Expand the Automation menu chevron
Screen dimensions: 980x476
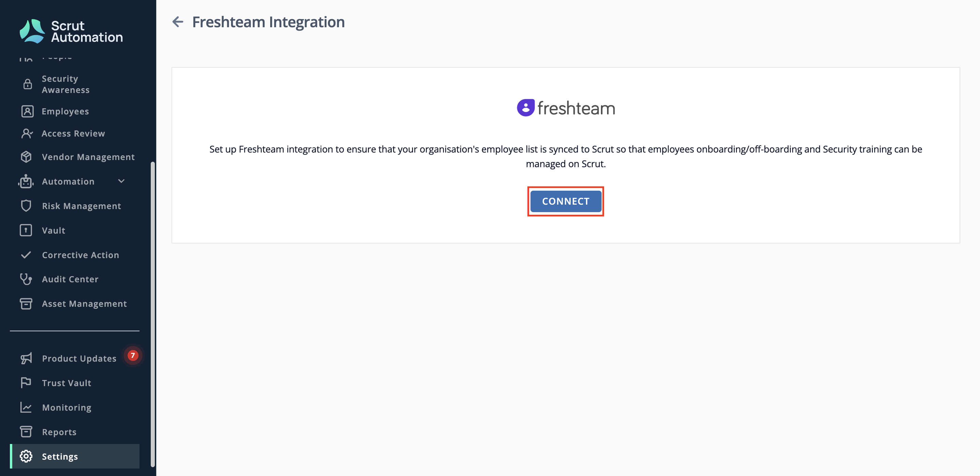click(121, 181)
